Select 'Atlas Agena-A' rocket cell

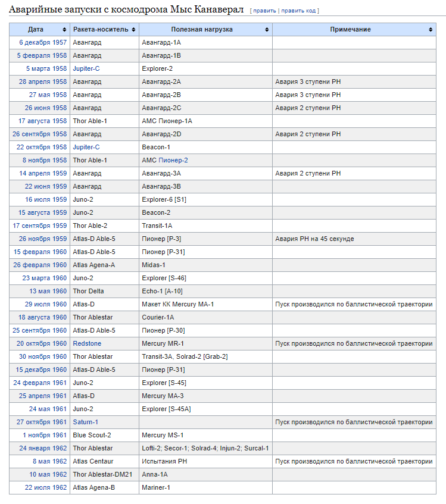[105, 265]
